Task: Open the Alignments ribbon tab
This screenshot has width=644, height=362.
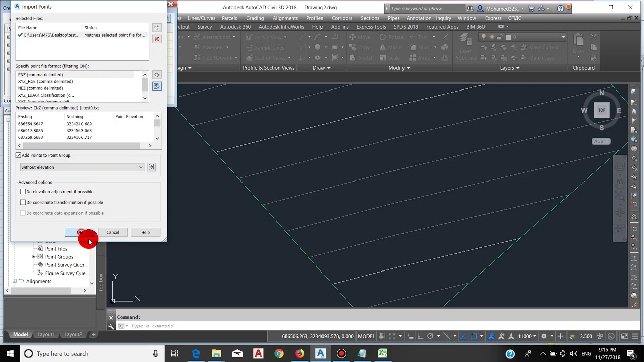Action: click(285, 18)
